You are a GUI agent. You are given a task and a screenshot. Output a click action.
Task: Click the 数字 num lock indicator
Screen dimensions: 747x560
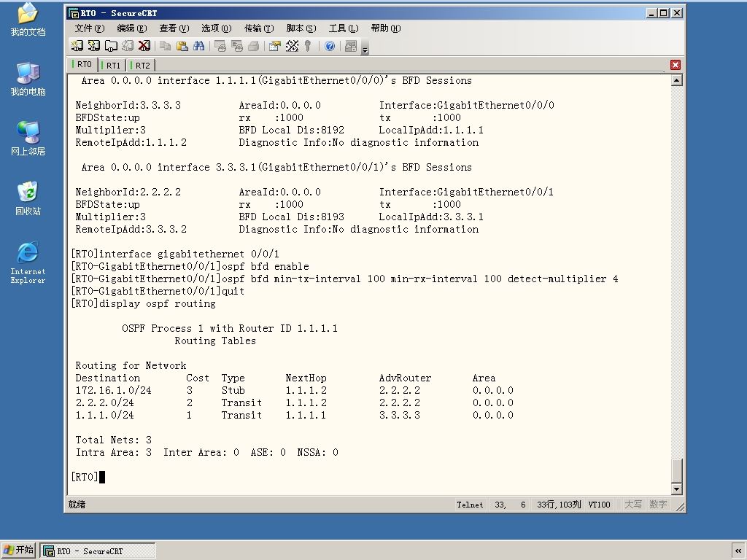(658, 505)
